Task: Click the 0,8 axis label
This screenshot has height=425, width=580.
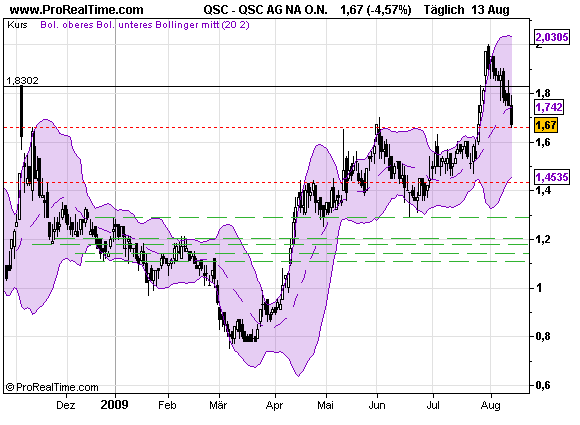Action: click(542, 336)
